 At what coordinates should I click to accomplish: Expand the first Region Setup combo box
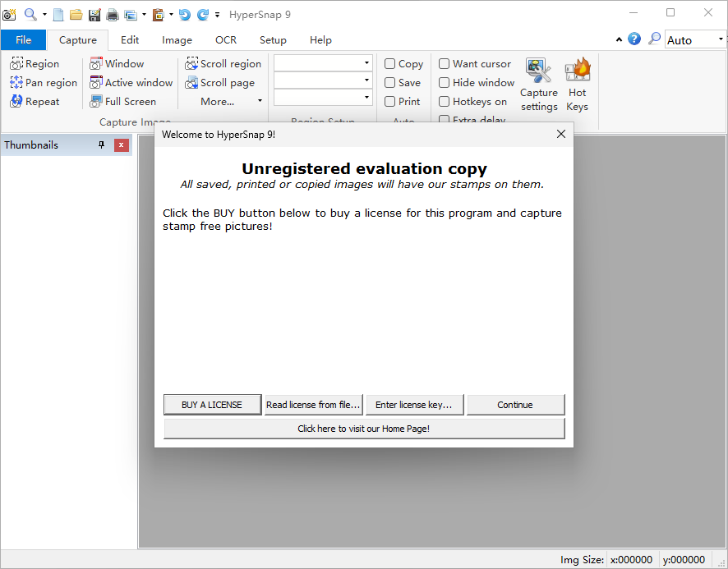pyautogui.click(x=366, y=63)
